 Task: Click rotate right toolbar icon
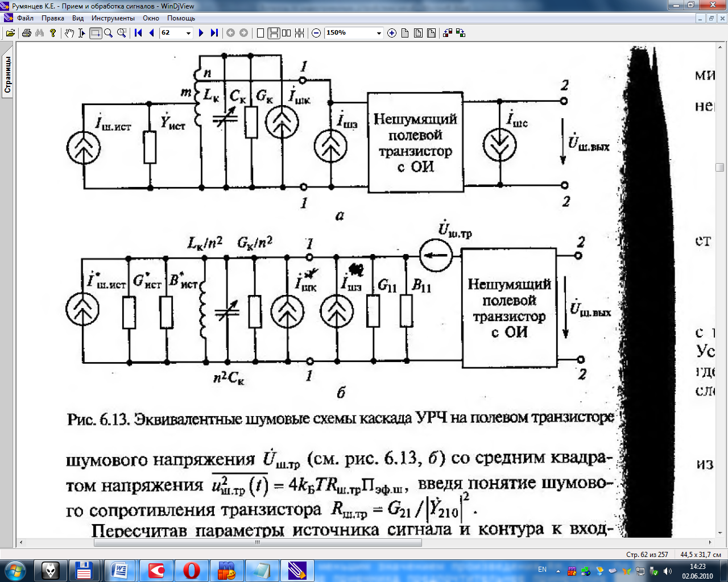[461, 33]
